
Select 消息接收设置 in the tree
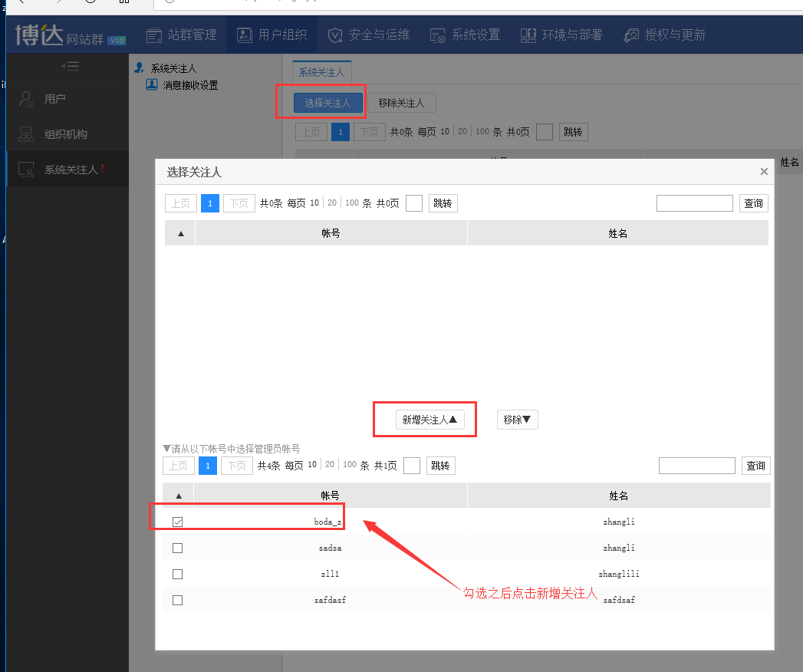[190, 85]
